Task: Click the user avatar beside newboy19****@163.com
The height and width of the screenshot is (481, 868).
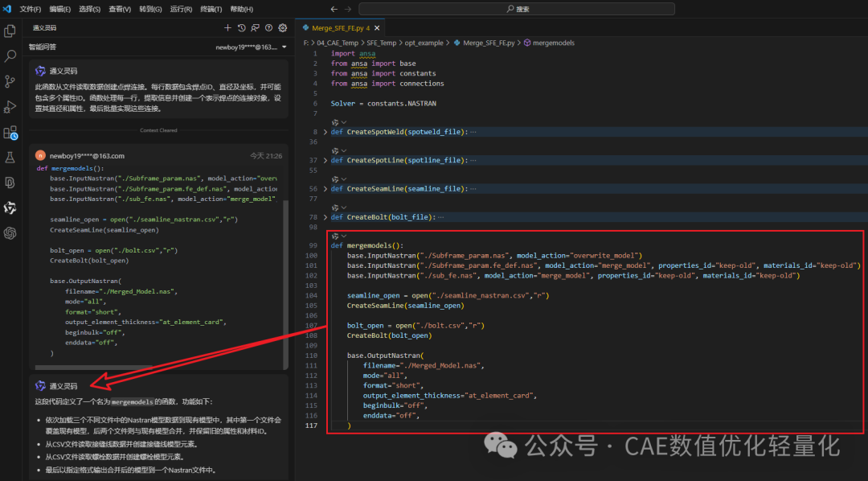Action: [x=40, y=156]
